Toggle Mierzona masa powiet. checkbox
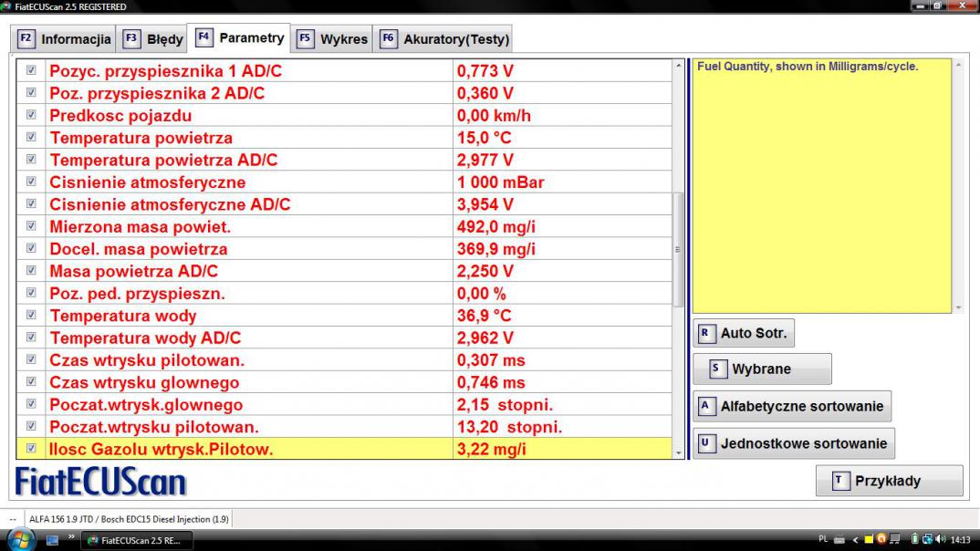Screen dimensions: 980x551 (31, 226)
